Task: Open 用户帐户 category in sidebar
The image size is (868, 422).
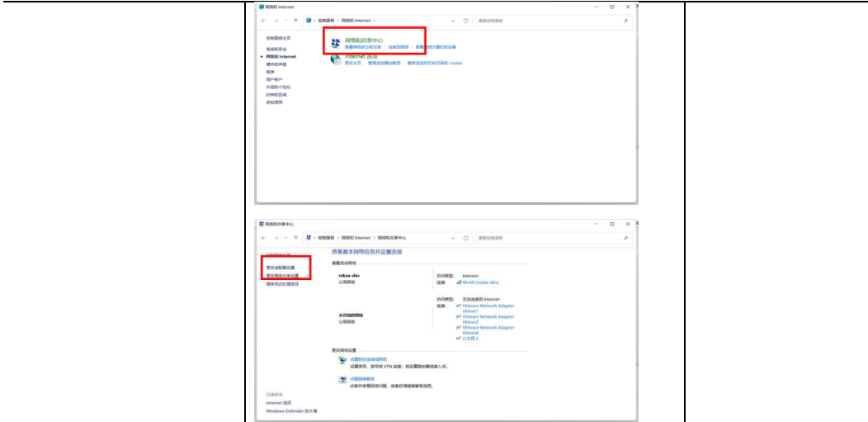Action: pos(274,80)
